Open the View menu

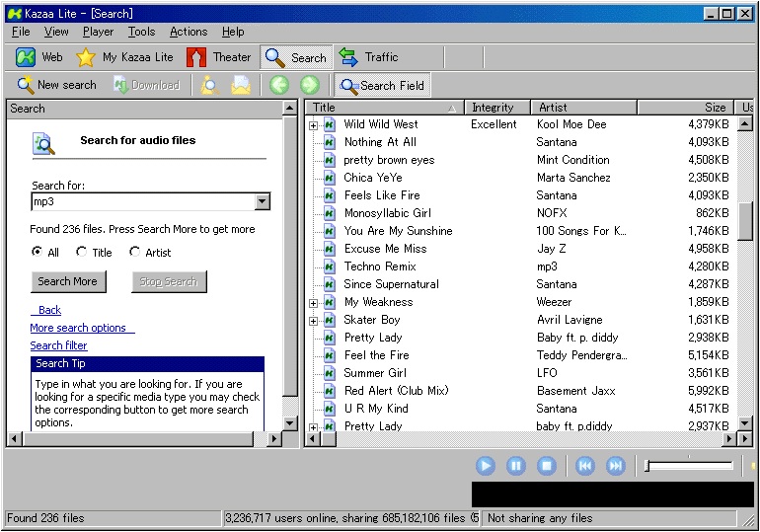pos(56,32)
